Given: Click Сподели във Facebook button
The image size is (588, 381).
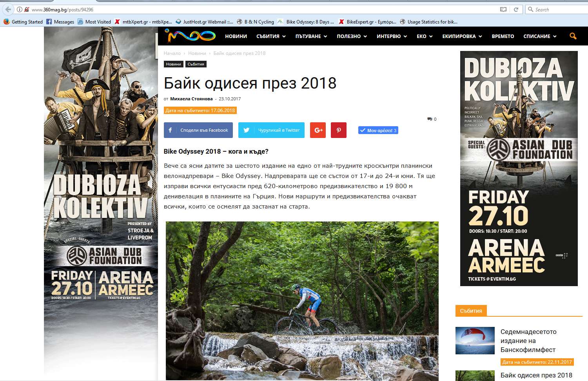Looking at the screenshot, I should click(198, 130).
